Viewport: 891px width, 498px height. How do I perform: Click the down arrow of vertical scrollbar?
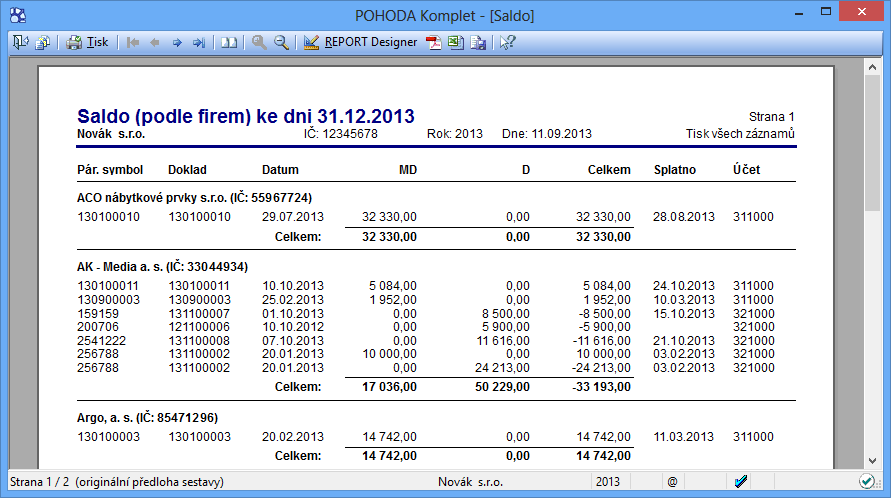[x=872, y=461]
